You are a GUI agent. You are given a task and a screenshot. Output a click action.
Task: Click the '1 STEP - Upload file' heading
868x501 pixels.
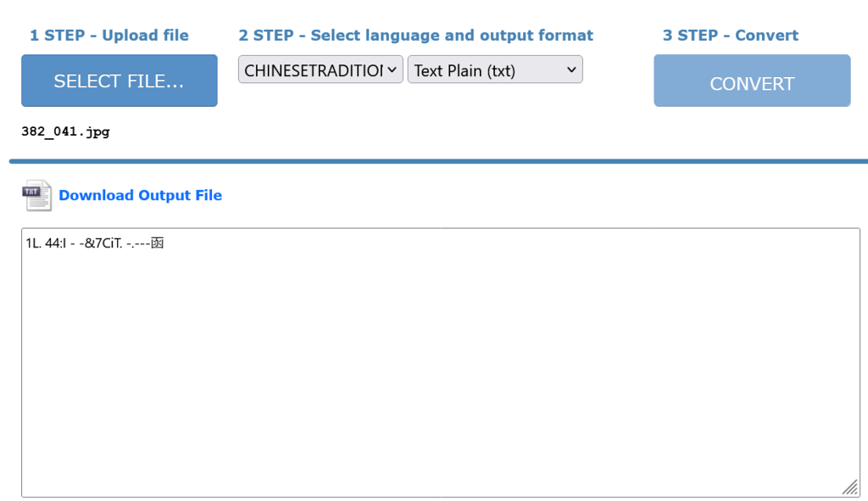109,36
